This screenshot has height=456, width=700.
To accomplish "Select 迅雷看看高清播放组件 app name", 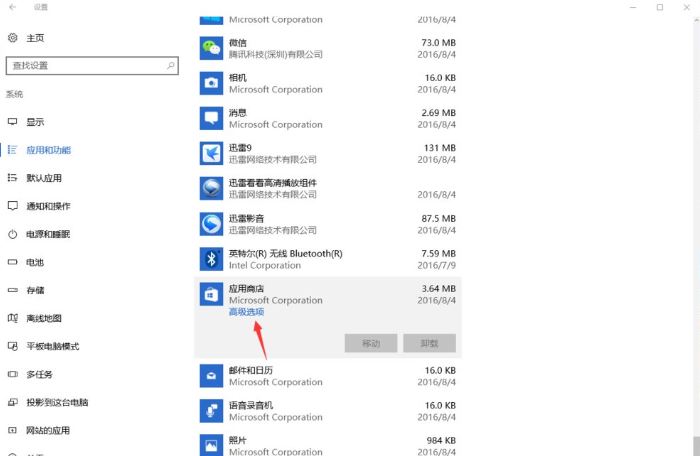I will pos(273,183).
